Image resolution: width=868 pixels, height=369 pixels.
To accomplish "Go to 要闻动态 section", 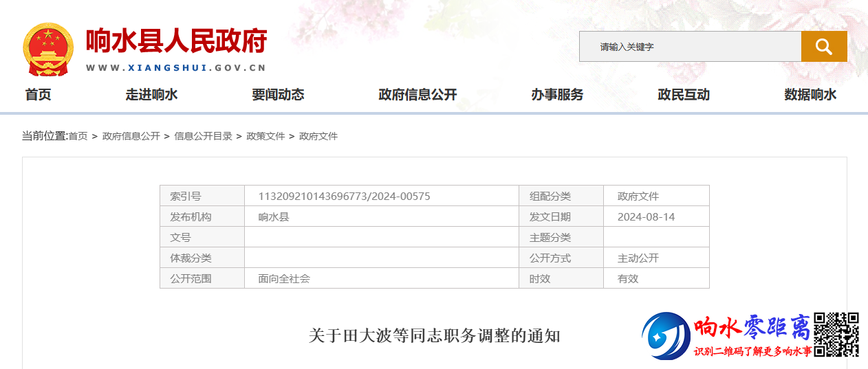I will (278, 95).
